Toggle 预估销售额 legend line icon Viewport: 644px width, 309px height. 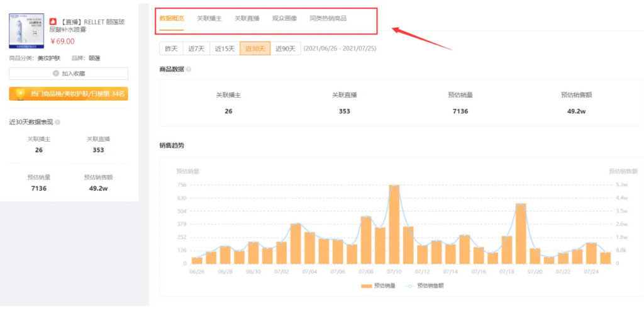point(409,286)
